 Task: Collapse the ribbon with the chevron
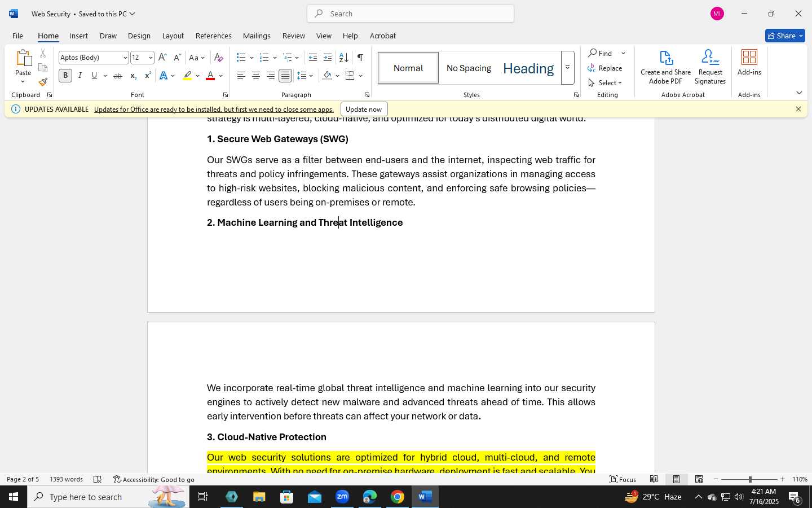(x=799, y=93)
